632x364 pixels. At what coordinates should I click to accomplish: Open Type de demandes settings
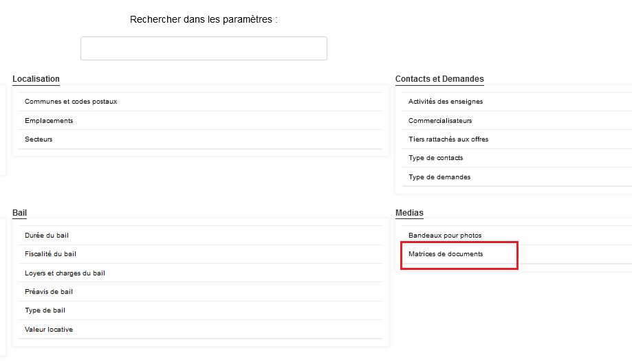click(439, 177)
